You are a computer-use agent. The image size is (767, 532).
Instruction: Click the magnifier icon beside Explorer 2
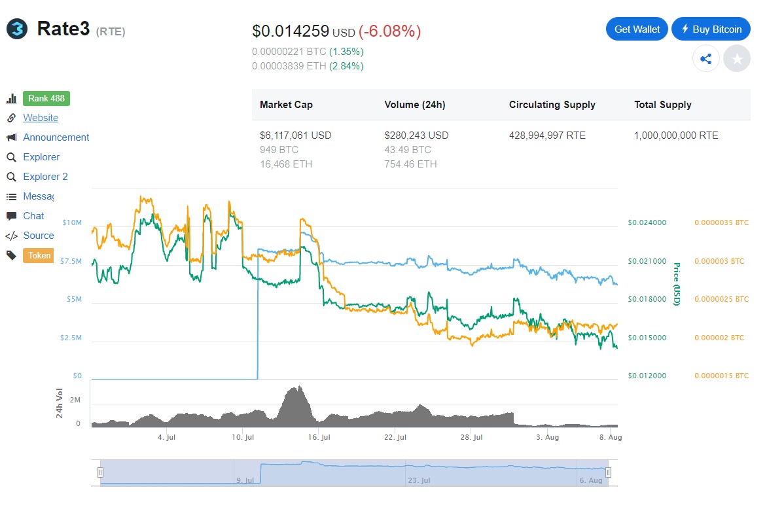[x=11, y=177]
